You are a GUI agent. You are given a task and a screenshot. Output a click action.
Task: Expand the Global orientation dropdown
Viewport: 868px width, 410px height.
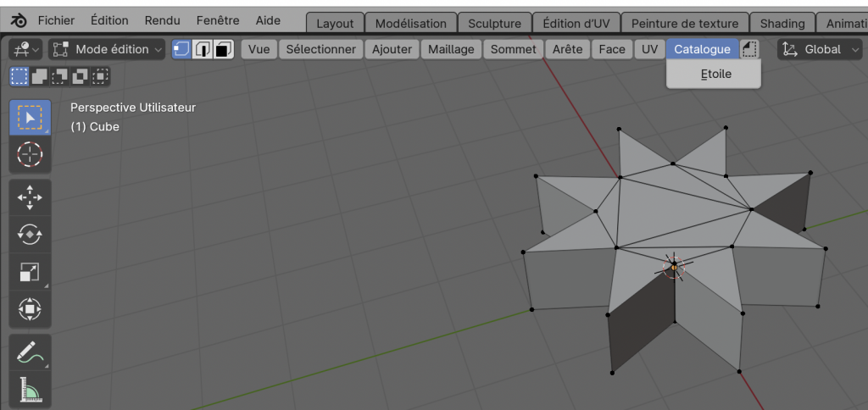[x=820, y=49]
